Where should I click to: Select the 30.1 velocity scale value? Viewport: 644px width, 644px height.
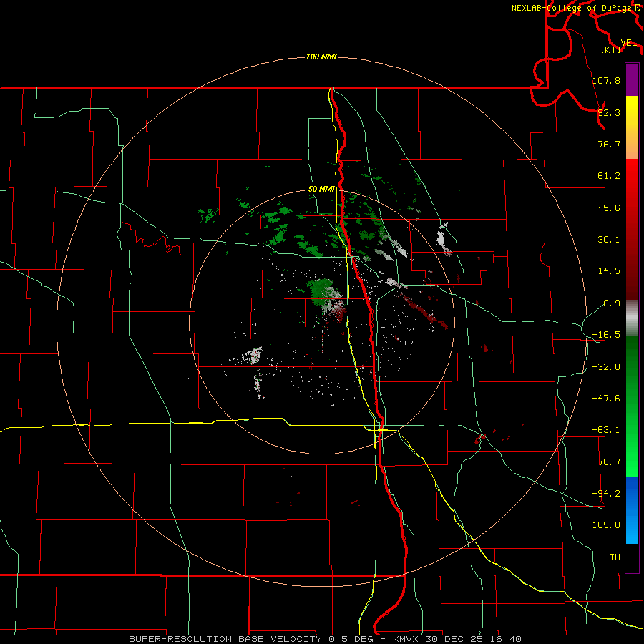[x=609, y=239]
